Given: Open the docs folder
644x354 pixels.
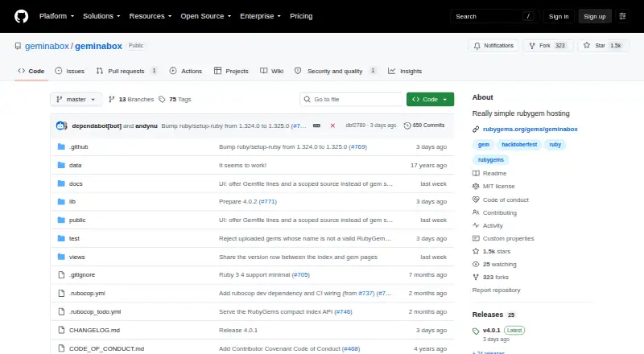Looking at the screenshot, I should 76,183.
